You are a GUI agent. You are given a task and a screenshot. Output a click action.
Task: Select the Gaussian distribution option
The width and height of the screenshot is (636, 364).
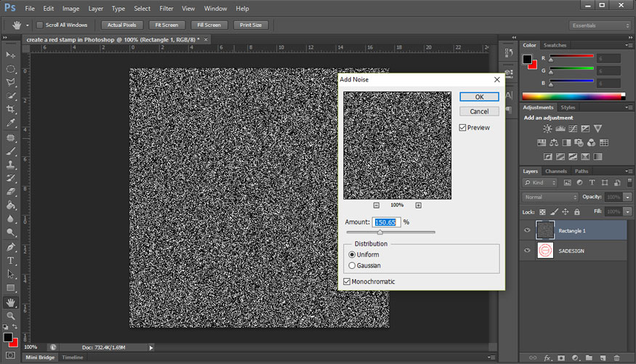tap(353, 266)
